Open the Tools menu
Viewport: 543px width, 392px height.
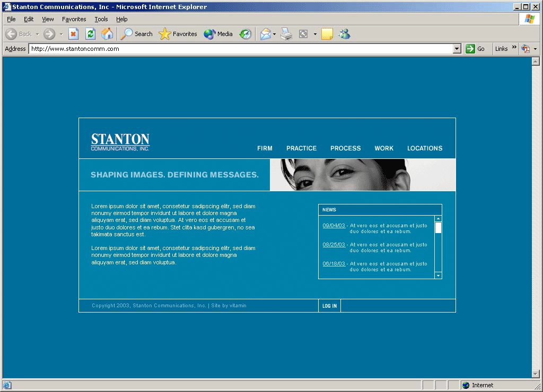click(x=101, y=19)
